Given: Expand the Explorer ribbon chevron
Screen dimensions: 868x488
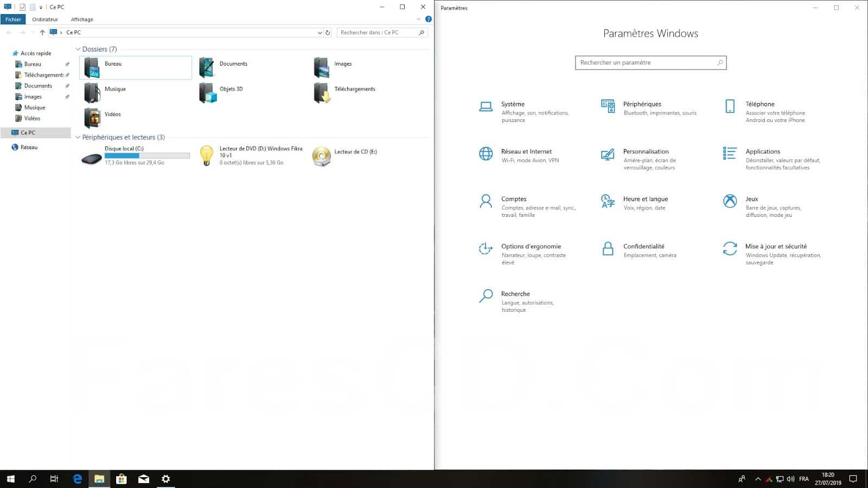Looking at the screenshot, I should click(418, 19).
